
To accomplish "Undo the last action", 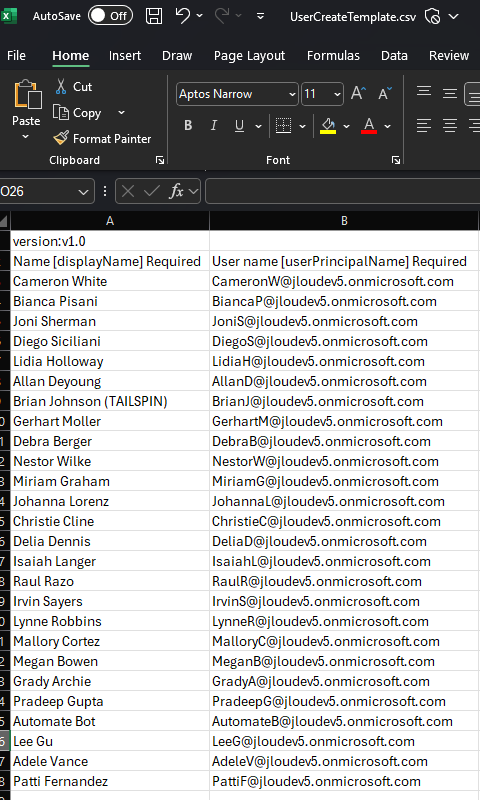I will [x=182, y=15].
